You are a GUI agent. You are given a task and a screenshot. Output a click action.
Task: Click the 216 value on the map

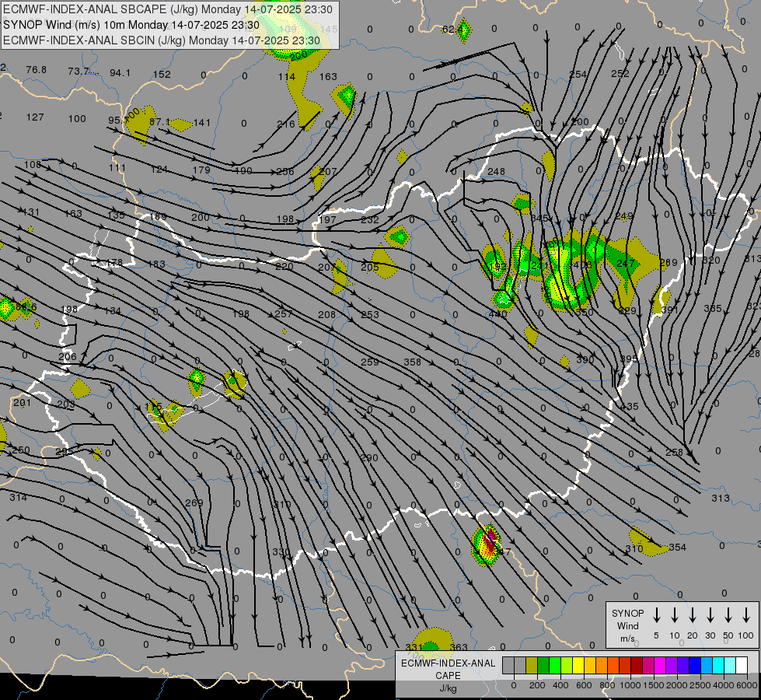(x=286, y=124)
